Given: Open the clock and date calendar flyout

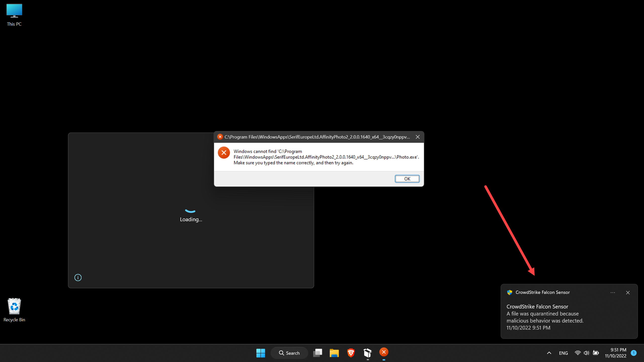Looking at the screenshot, I should click(x=615, y=353).
